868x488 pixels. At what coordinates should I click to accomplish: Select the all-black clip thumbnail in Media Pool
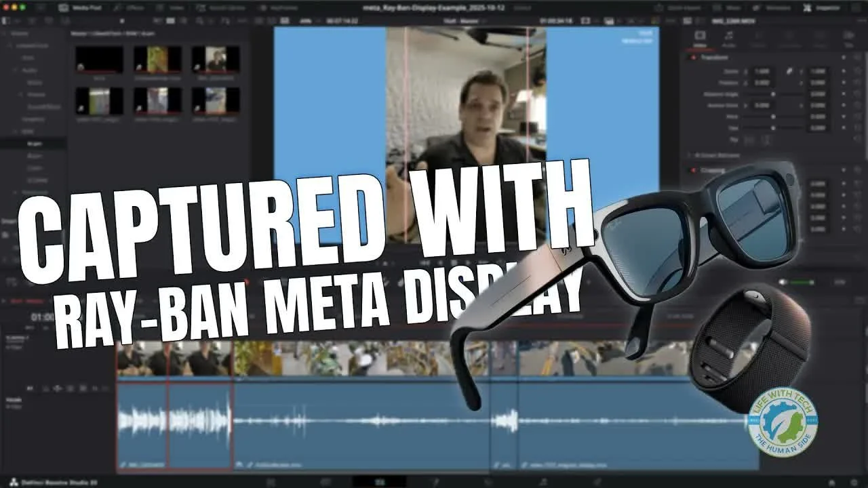(100, 60)
